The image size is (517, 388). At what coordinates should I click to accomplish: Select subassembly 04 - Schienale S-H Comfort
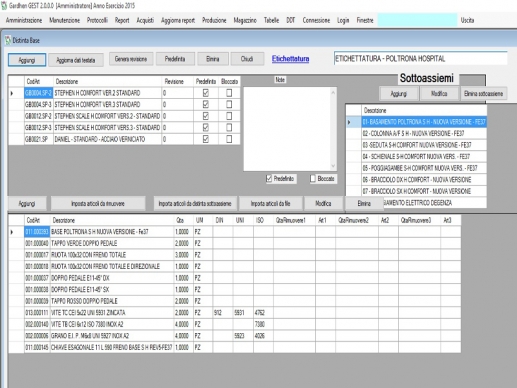click(x=424, y=156)
